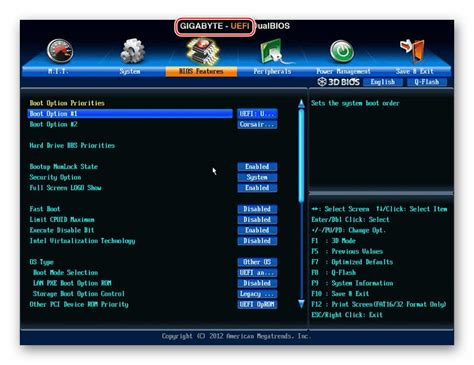
Task: Open the Power Management tab
Action: [343, 71]
